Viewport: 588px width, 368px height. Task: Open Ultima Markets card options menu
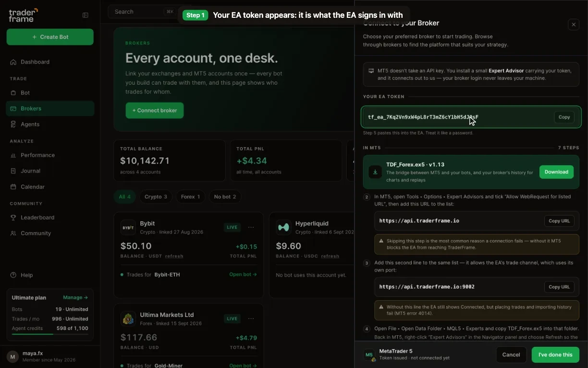point(251,318)
